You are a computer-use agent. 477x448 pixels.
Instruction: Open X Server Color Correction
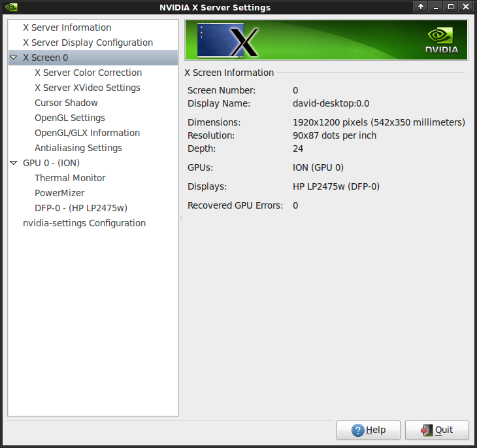[x=88, y=73]
